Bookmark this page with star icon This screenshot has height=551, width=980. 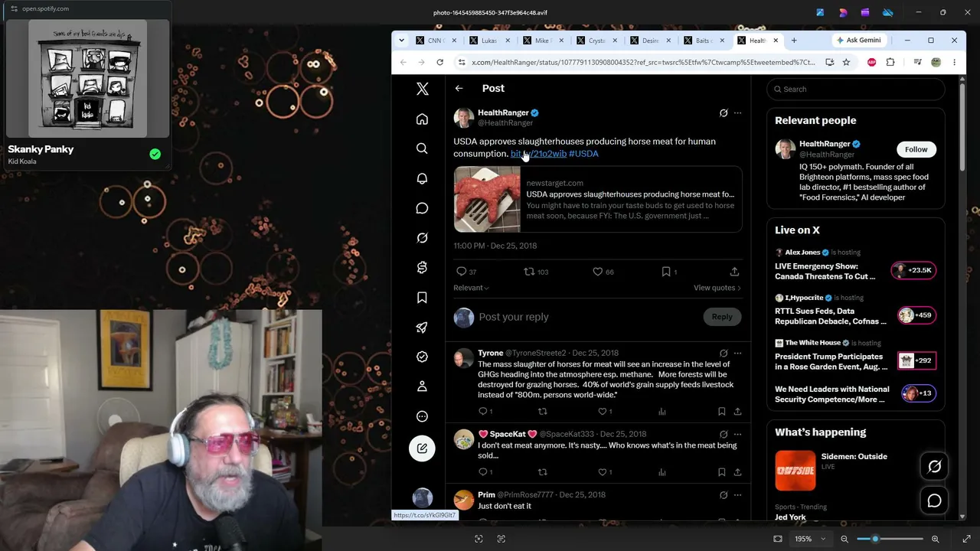click(846, 62)
